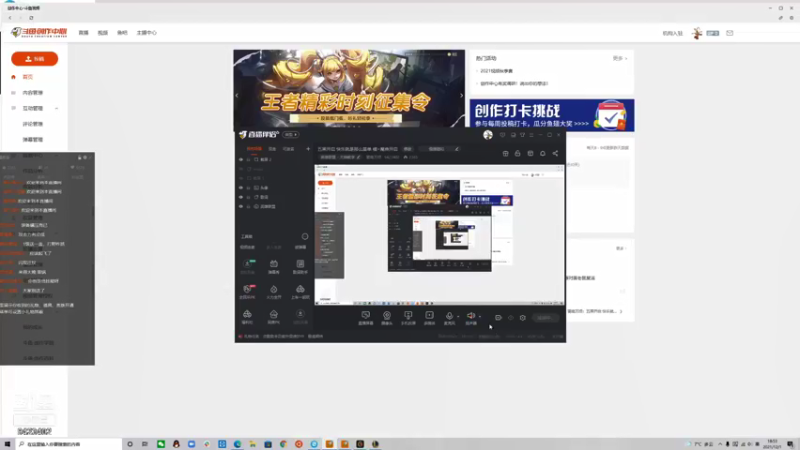The height and width of the screenshot is (450, 800).
Task: Show the previous banner slide
Action: 237,95
